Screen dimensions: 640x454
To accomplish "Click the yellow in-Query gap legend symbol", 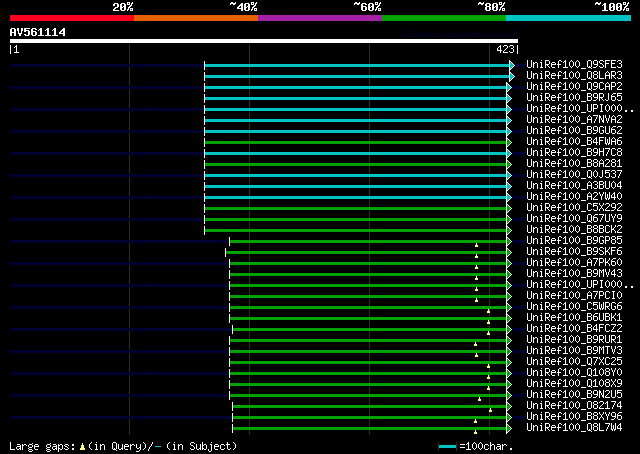I will (82, 447).
